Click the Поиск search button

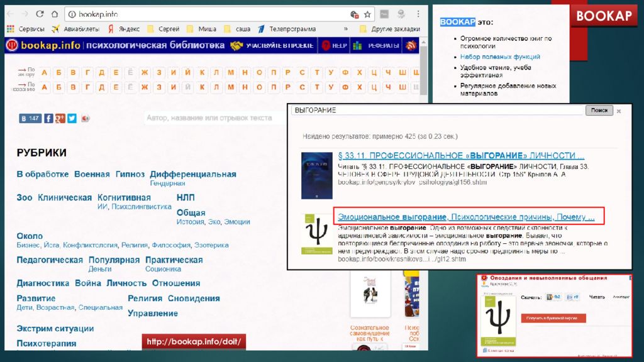(x=599, y=110)
